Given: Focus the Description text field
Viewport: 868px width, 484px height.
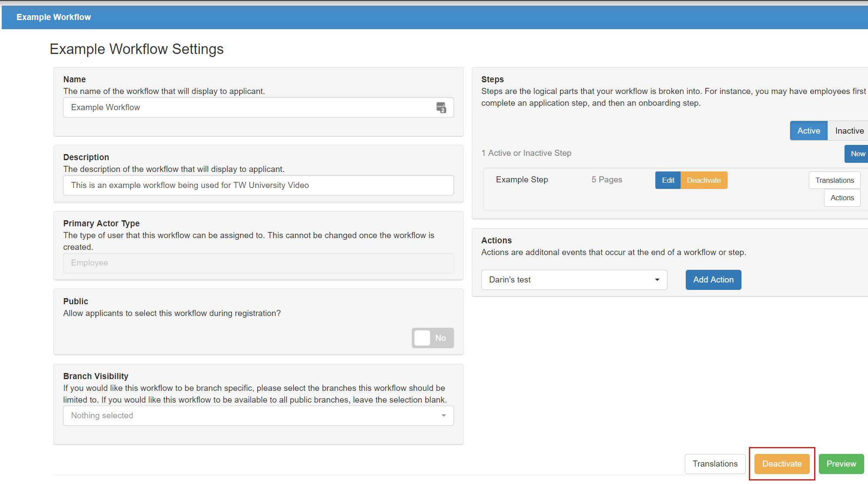Looking at the screenshot, I should point(258,185).
